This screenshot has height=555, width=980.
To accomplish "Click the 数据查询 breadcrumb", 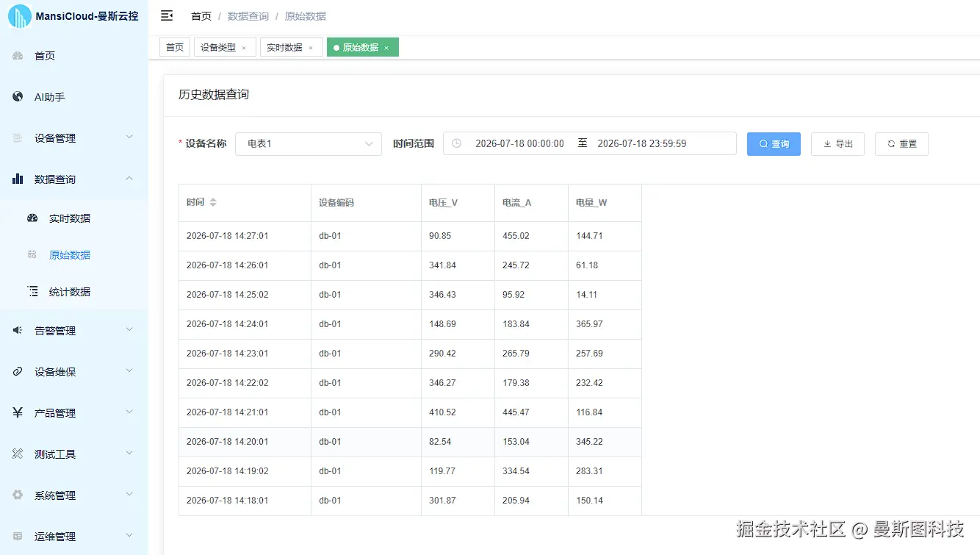I will point(248,16).
